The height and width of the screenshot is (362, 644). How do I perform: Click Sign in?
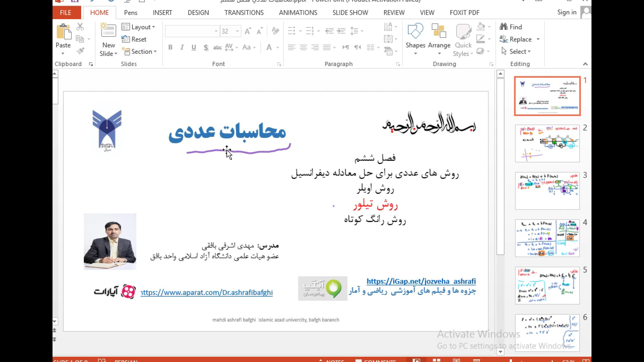tap(567, 12)
